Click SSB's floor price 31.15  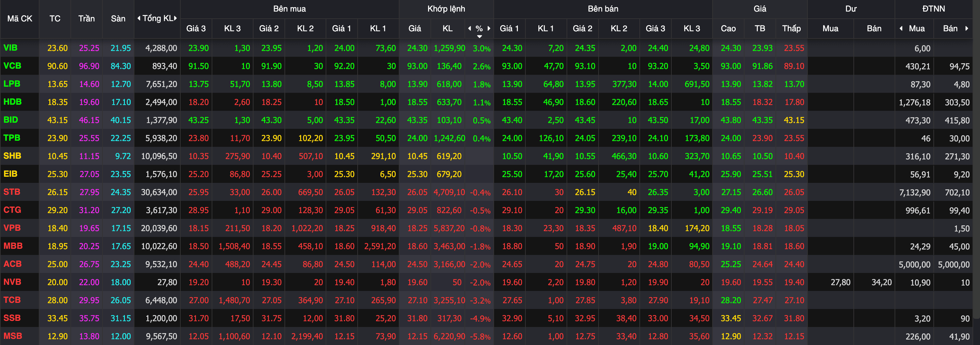click(x=120, y=318)
